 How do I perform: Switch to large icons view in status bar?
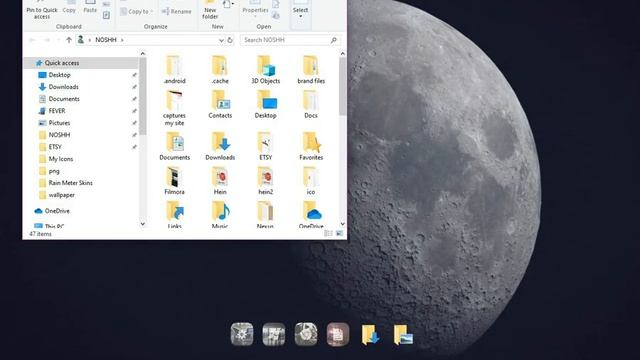coord(339,233)
